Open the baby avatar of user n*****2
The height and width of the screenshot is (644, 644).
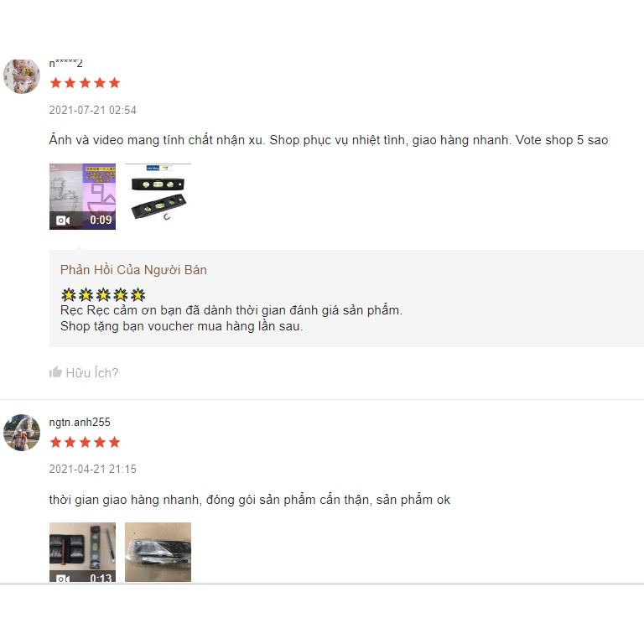[x=22, y=76]
